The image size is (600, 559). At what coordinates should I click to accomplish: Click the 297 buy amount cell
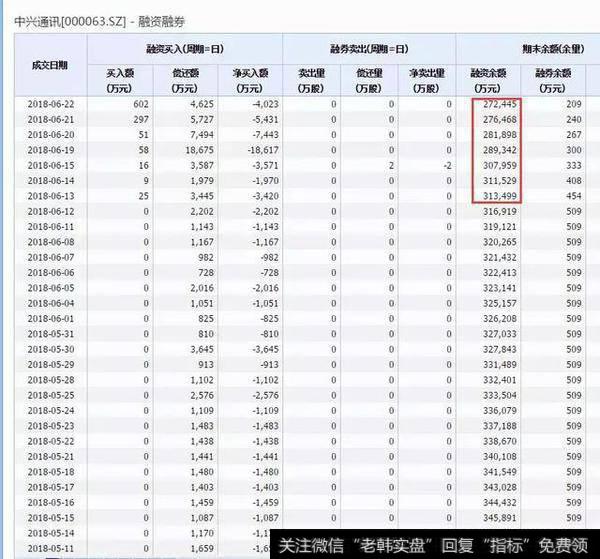pos(141,119)
